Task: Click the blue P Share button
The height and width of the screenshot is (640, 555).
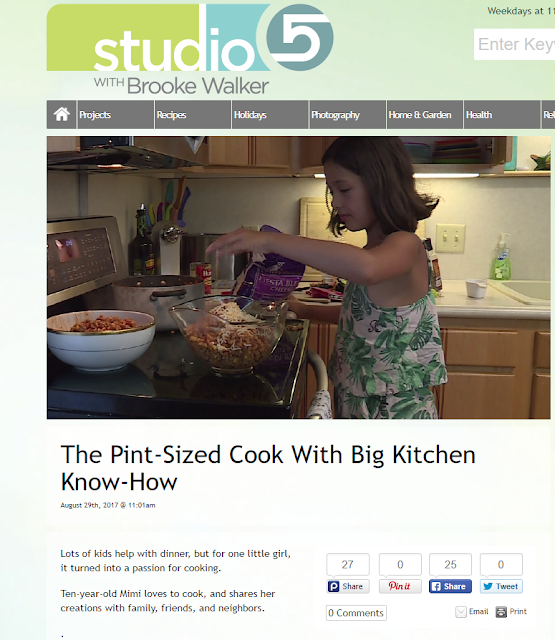Action: pos(348,586)
